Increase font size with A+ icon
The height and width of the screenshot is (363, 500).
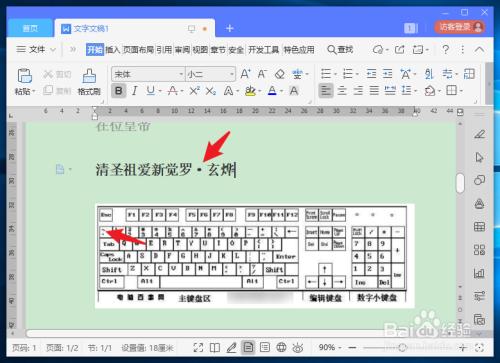(246, 74)
